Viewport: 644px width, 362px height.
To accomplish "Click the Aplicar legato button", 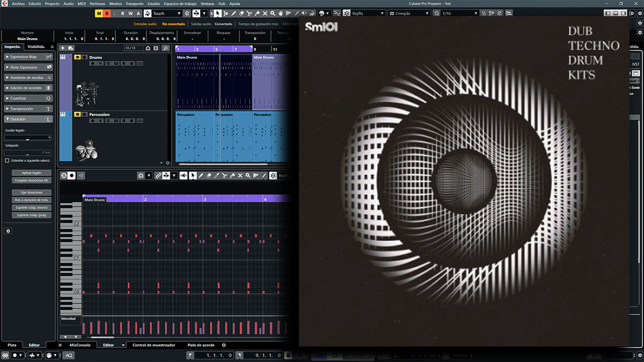I will coord(32,173).
